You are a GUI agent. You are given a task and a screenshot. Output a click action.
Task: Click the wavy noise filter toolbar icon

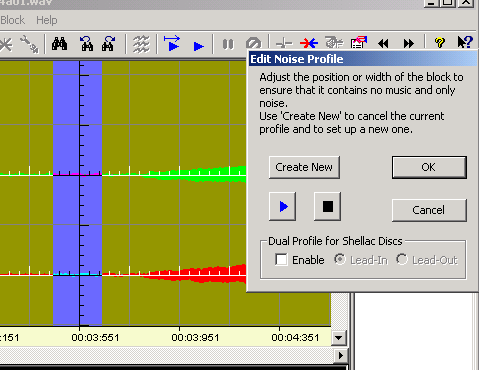tap(141, 44)
